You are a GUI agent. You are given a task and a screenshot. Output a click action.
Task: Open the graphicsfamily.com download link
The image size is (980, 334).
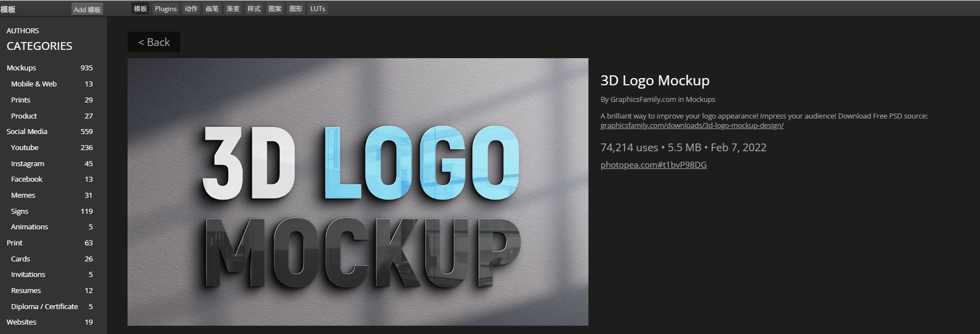point(692,126)
